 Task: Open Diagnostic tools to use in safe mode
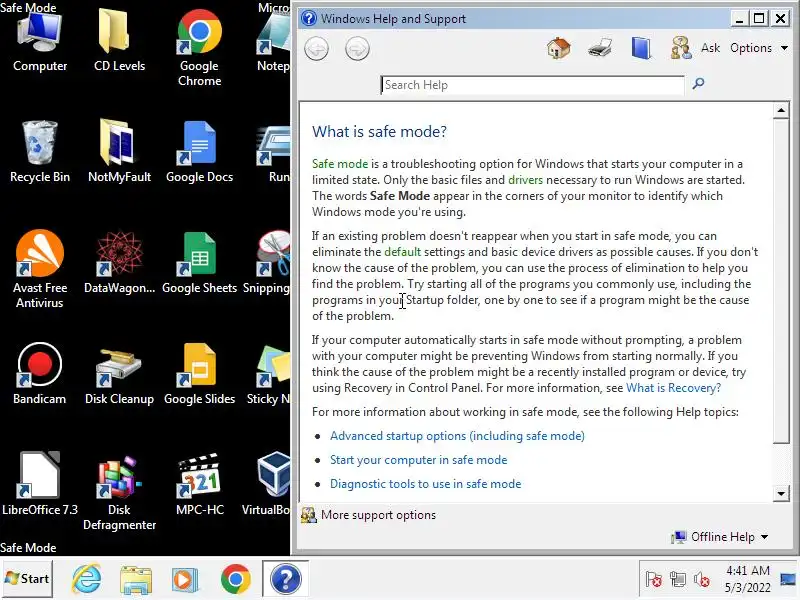coord(426,484)
